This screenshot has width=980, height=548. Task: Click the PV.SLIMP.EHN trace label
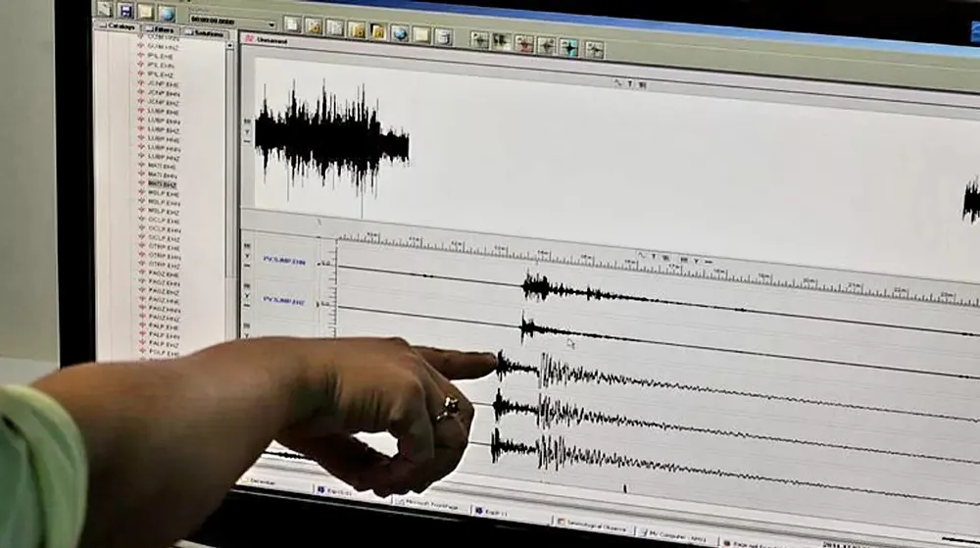point(284,261)
